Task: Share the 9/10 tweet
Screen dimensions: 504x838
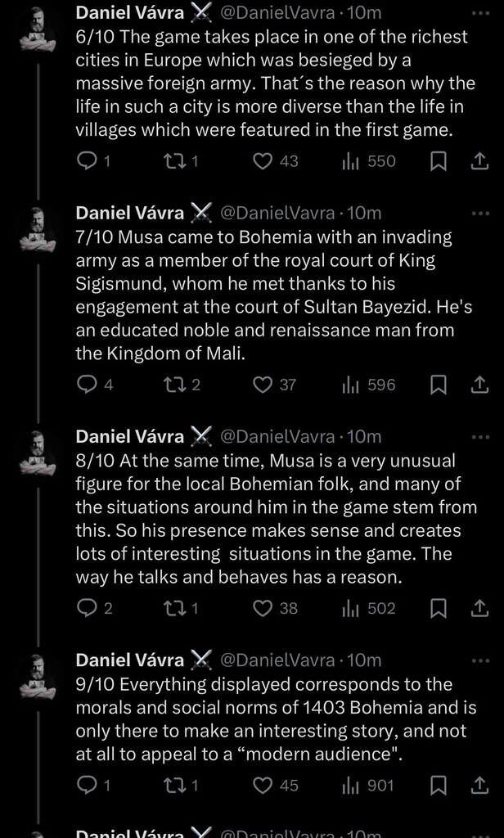Action: 479,786
